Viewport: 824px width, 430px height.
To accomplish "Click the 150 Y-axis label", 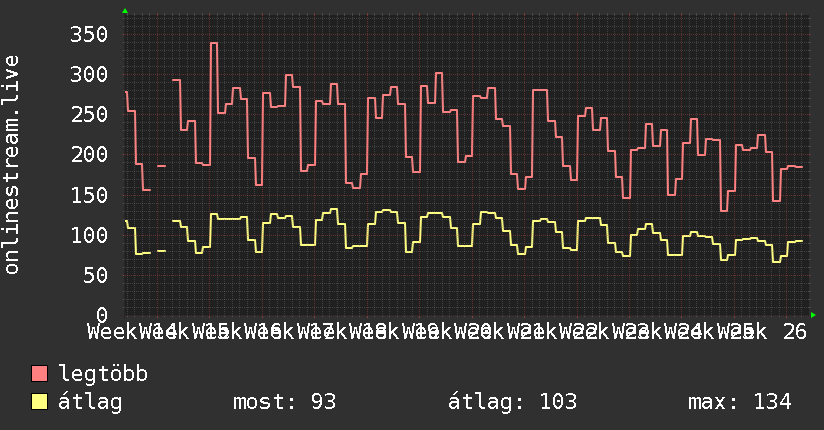I will 89,195.
